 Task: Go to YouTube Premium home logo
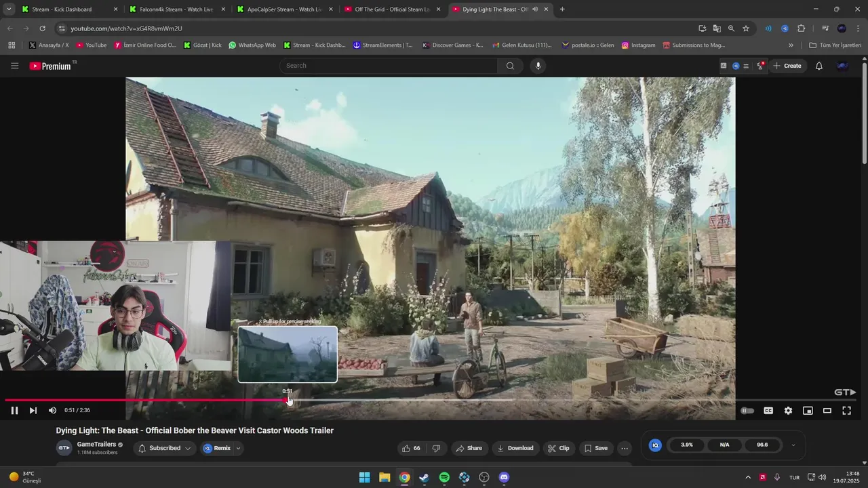[x=50, y=66]
